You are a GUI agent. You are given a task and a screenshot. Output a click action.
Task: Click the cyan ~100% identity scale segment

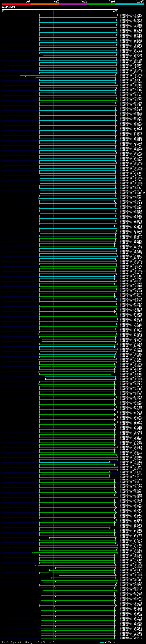pos(130,4)
